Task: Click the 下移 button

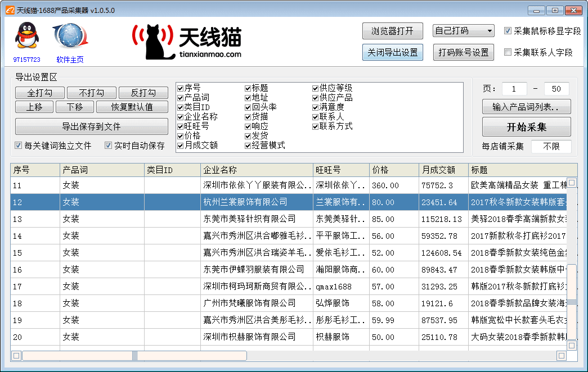Action: click(x=75, y=107)
